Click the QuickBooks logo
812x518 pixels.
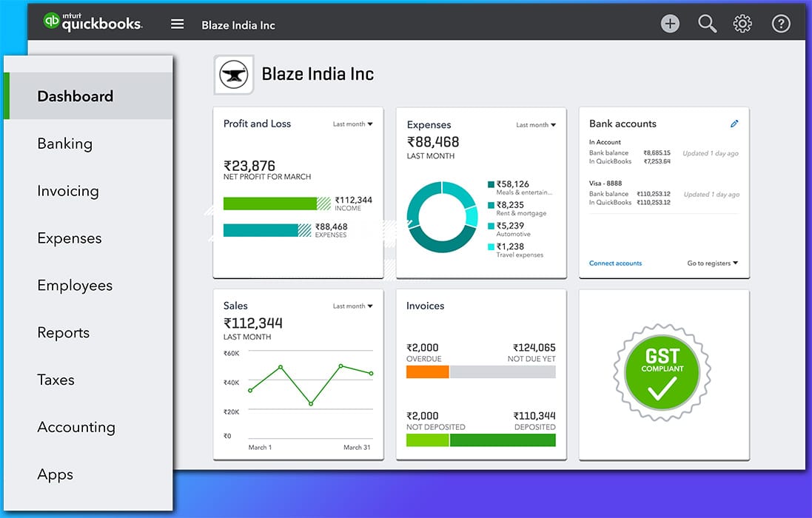[92, 22]
